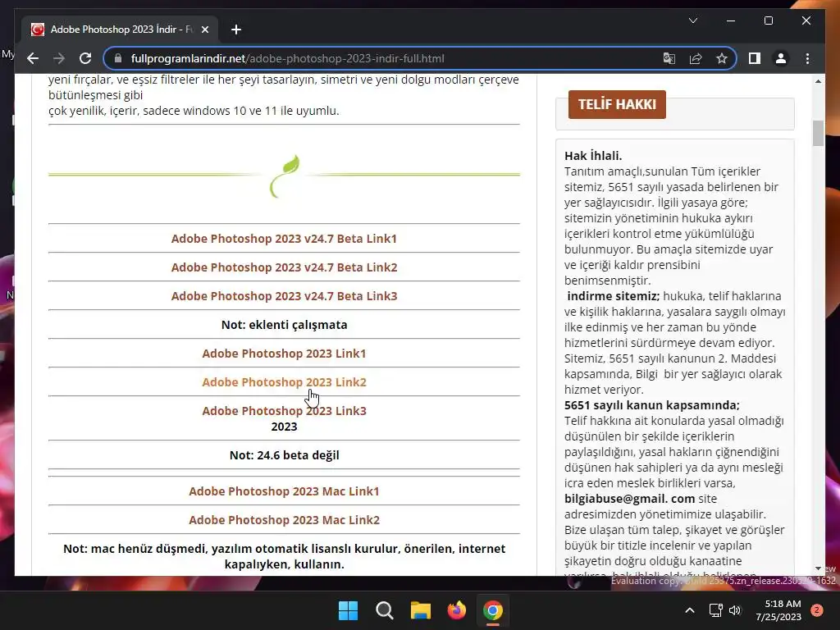The image size is (840, 630).
Task: Click the lock site info icon
Action: tap(118, 58)
